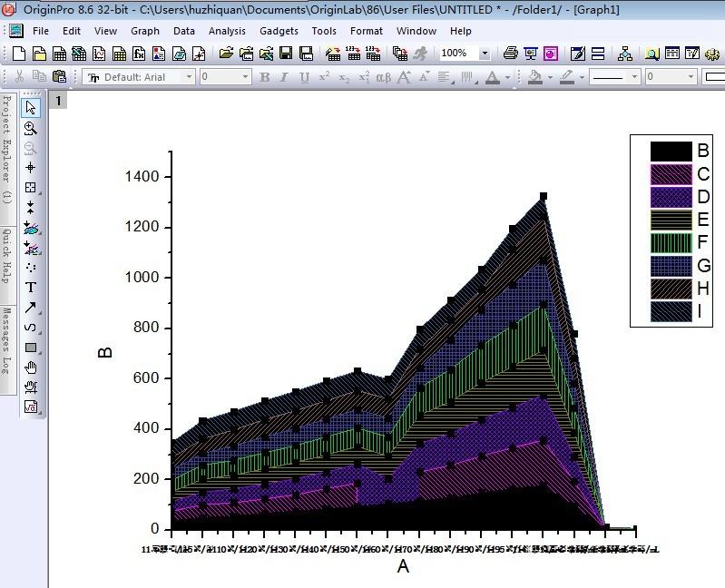The width and height of the screenshot is (725, 588).
Task: Activate the Draw Data points tool
Action: coord(31,267)
